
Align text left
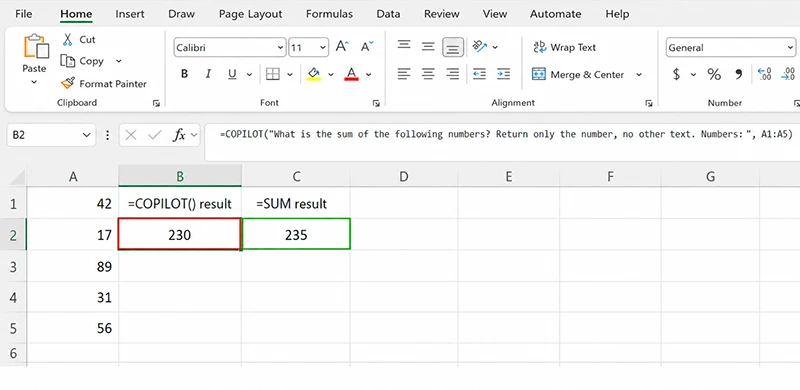click(x=404, y=75)
